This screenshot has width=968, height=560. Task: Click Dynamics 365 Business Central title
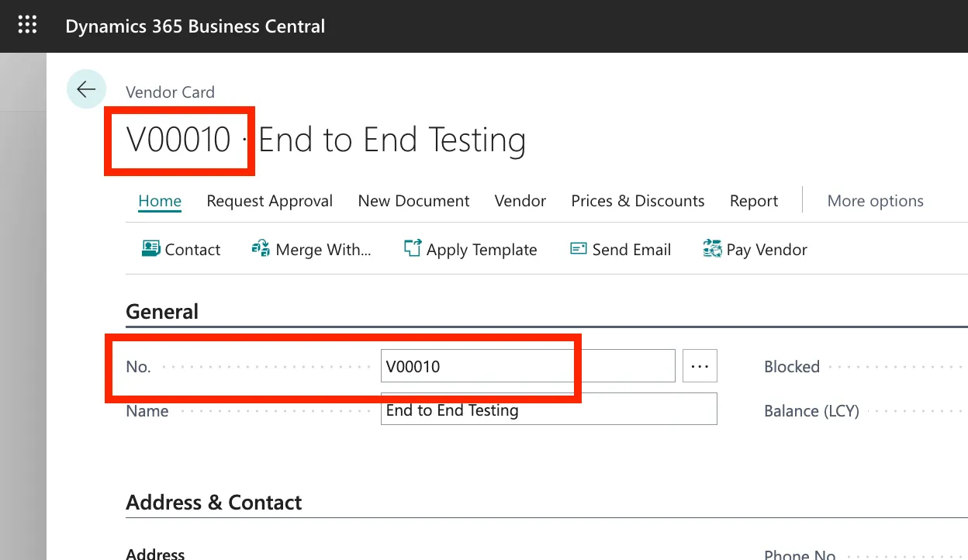pyautogui.click(x=195, y=26)
